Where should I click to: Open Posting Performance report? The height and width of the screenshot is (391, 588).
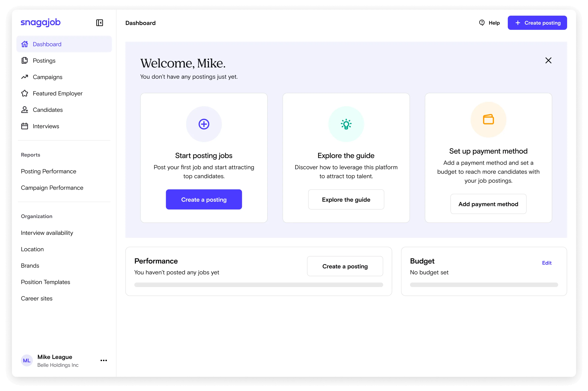tap(49, 171)
